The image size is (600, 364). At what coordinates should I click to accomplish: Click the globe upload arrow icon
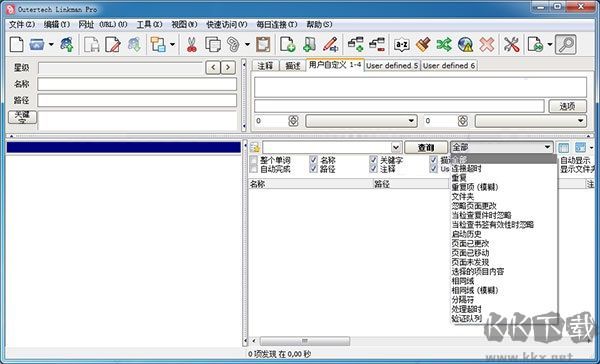point(67,45)
